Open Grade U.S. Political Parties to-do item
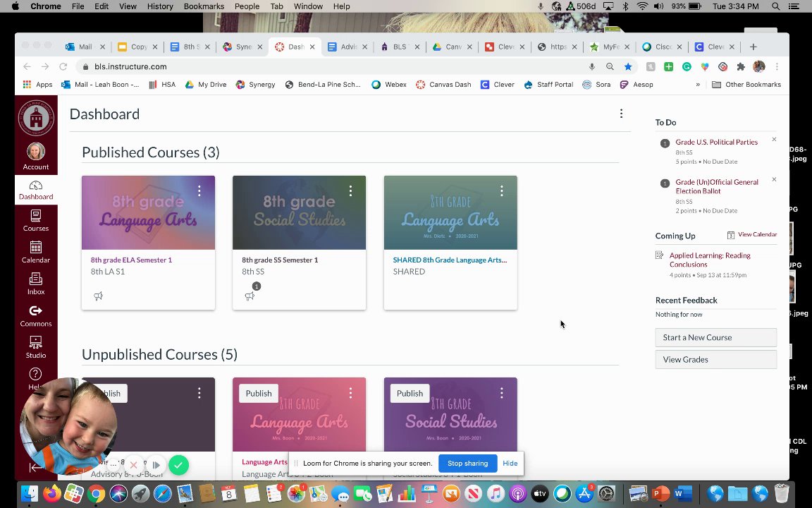This screenshot has height=508, width=812. point(717,142)
